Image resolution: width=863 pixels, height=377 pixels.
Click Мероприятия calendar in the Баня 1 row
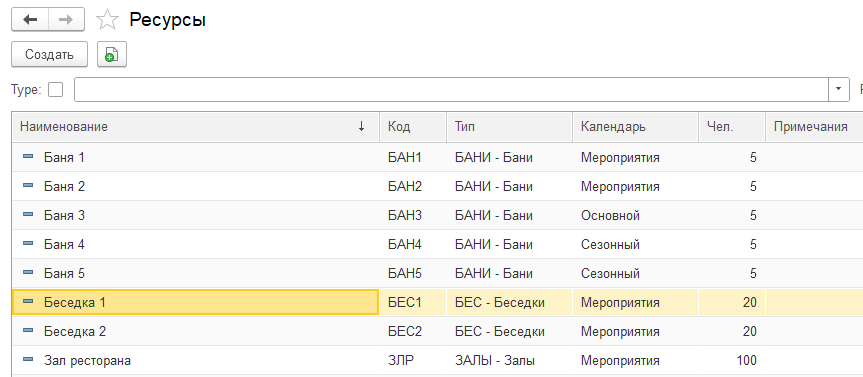620,157
